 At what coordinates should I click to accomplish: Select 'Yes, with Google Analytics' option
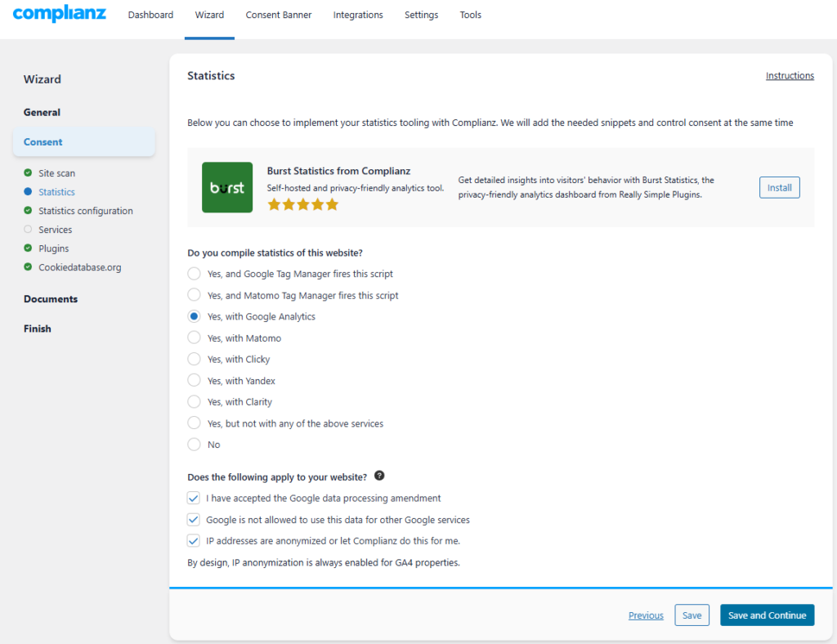click(194, 316)
